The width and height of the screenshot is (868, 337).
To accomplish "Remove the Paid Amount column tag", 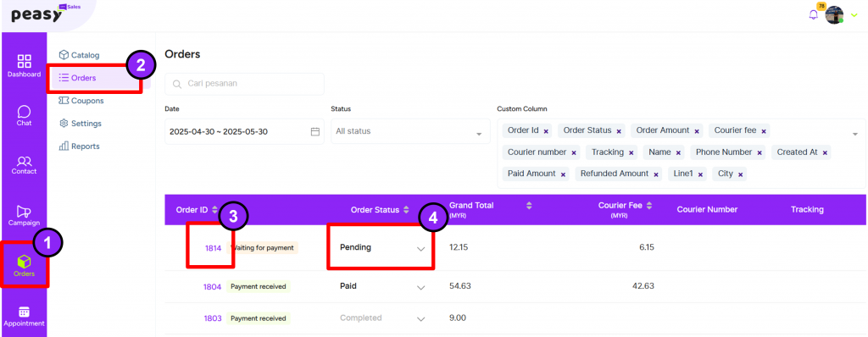I will (x=563, y=174).
